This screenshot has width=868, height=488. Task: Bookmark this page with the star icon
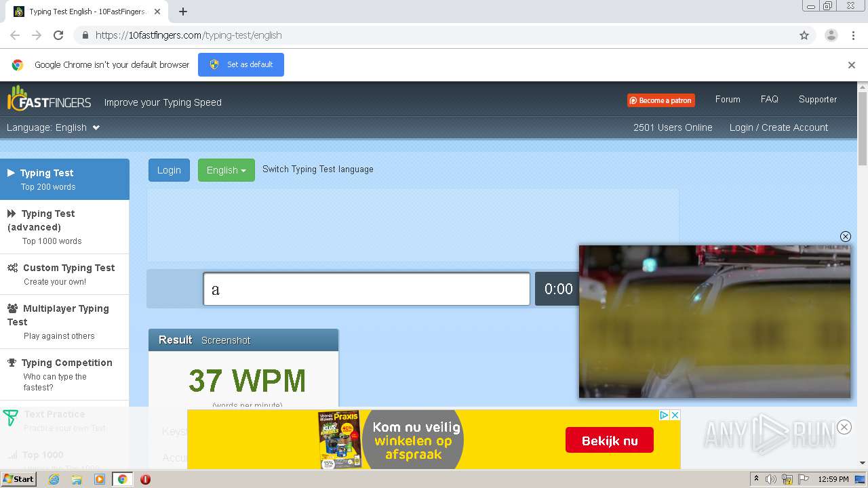(x=804, y=35)
